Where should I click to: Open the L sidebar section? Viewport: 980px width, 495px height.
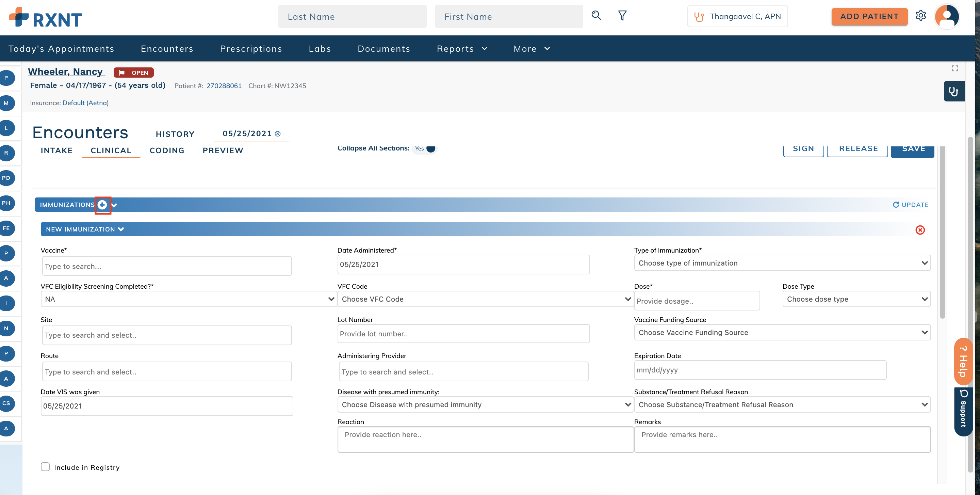pos(6,128)
